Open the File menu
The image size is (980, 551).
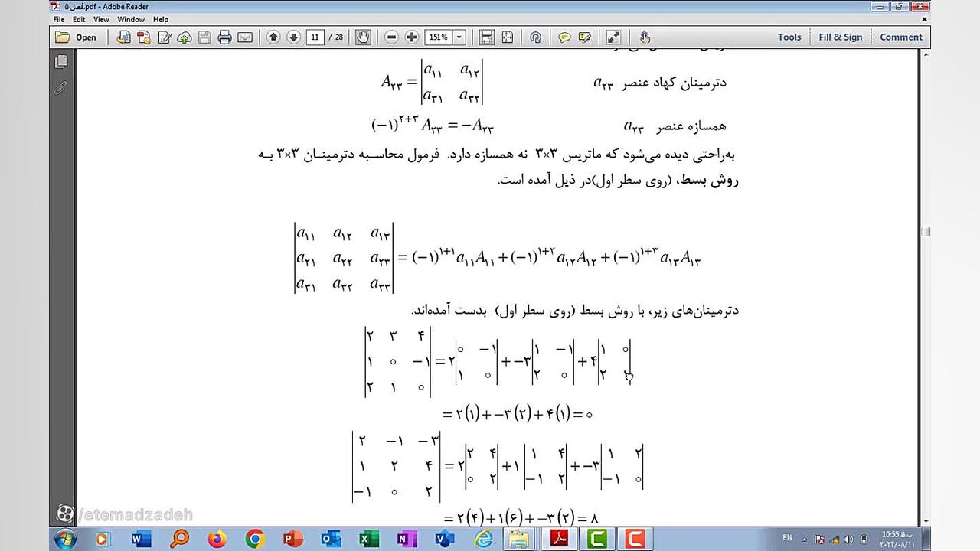pyautogui.click(x=59, y=19)
